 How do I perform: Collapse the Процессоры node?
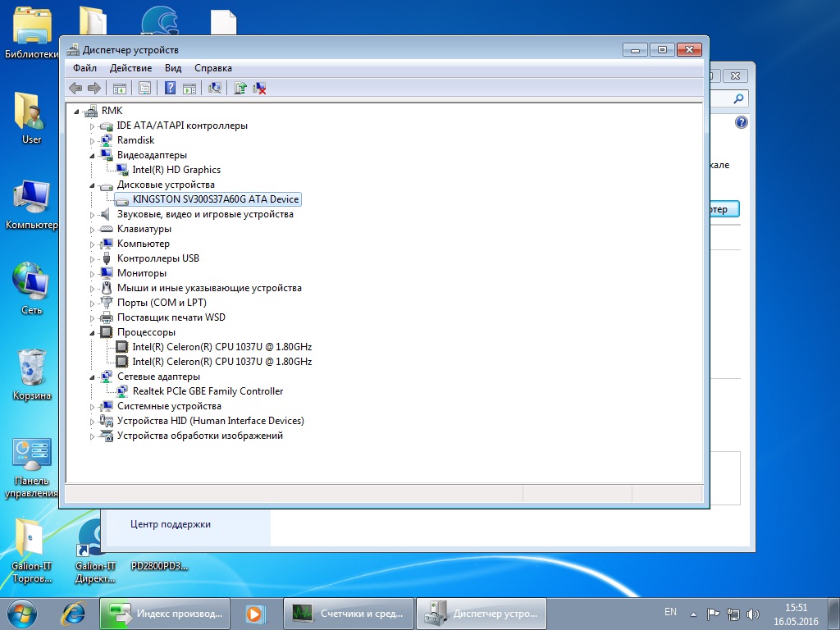tap(92, 333)
